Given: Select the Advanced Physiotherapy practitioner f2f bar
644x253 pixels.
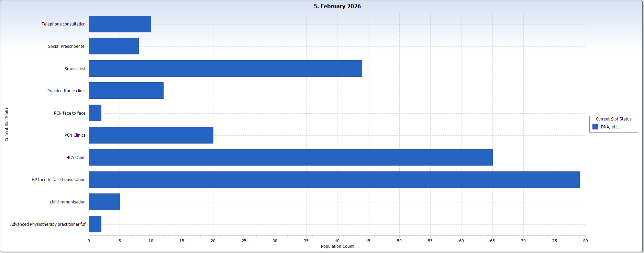Looking at the screenshot, I should pyautogui.click(x=95, y=224).
